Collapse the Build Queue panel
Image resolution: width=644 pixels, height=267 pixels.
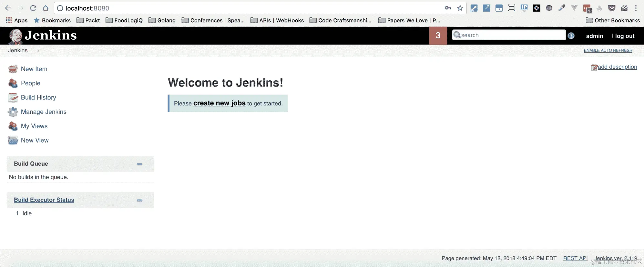139,164
